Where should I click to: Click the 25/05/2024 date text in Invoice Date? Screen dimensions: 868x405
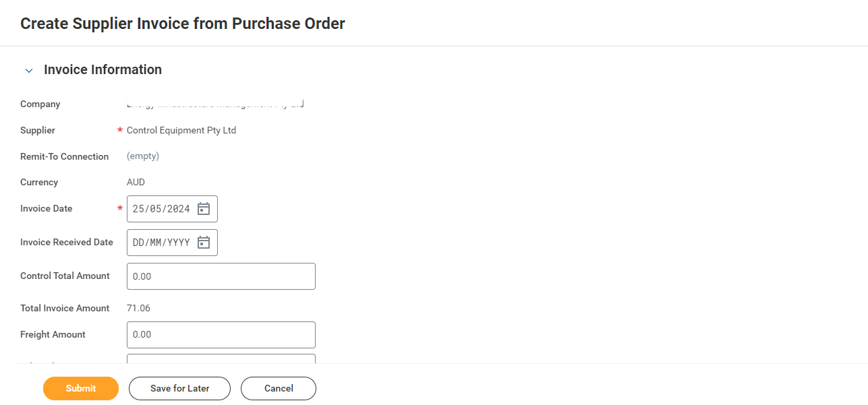161,209
